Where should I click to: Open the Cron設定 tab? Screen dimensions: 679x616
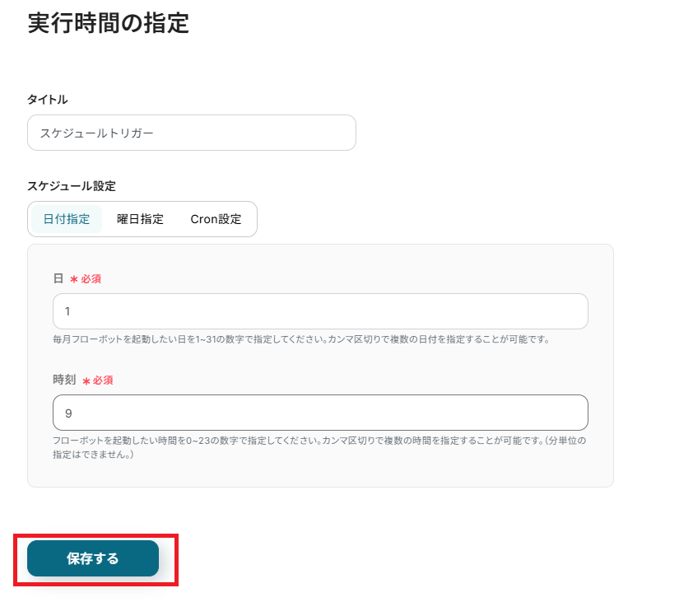click(216, 219)
